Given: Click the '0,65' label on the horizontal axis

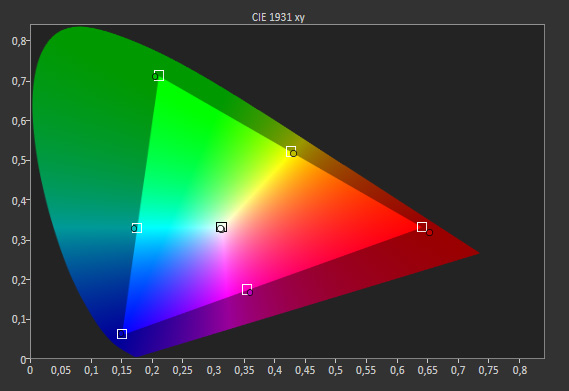Looking at the screenshot, I should click(x=427, y=370).
